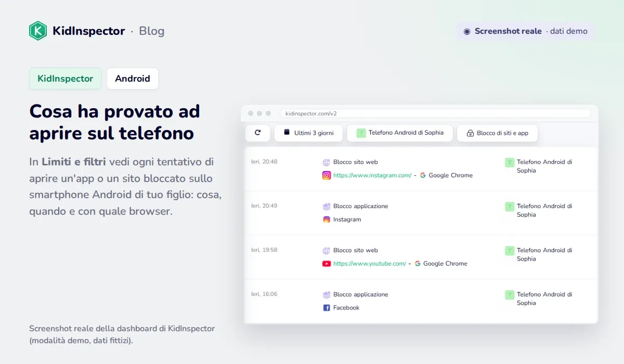The width and height of the screenshot is (624, 364).
Task: Open the https://www.instagram.com/ link
Action: tap(372, 176)
